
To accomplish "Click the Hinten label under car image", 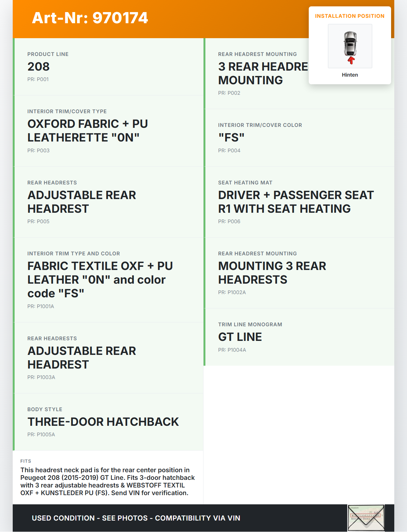I will coord(350,75).
